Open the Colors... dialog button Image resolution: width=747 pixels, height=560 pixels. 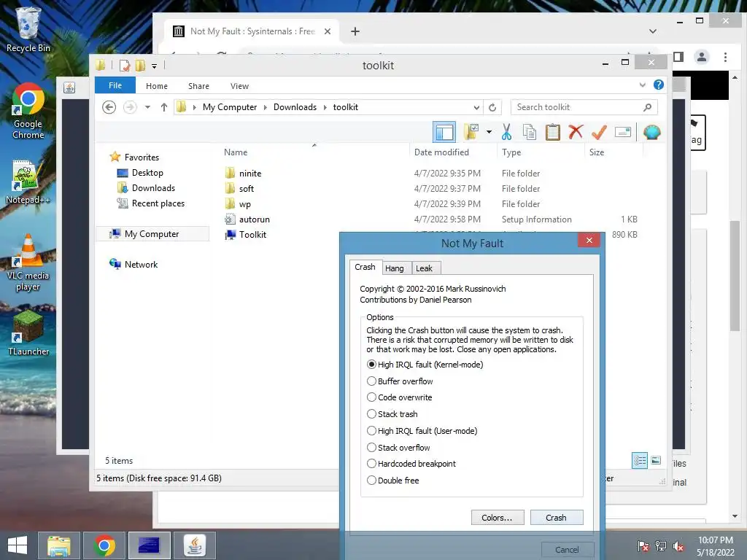click(498, 518)
